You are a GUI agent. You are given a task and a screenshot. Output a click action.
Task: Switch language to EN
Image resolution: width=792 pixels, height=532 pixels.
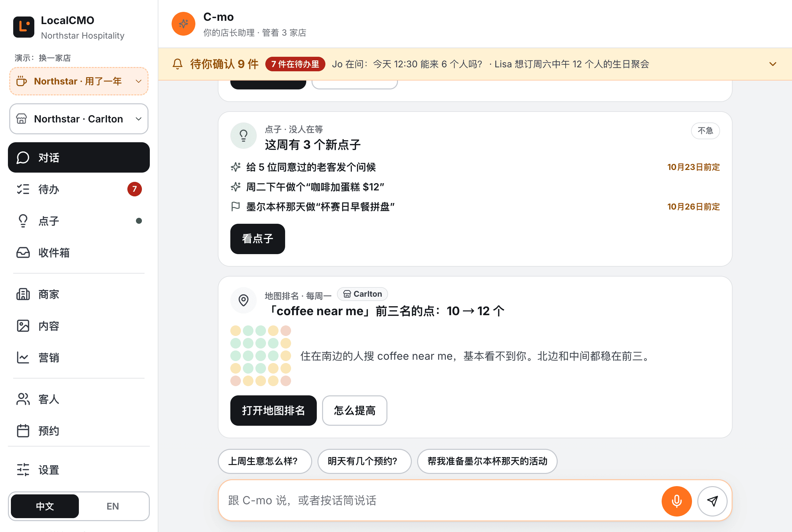click(x=113, y=506)
